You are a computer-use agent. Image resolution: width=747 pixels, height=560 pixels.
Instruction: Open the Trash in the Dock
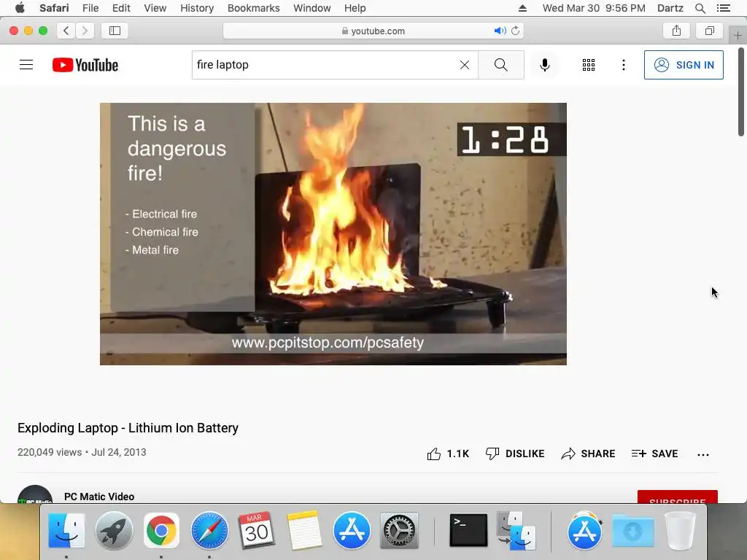coord(680,531)
